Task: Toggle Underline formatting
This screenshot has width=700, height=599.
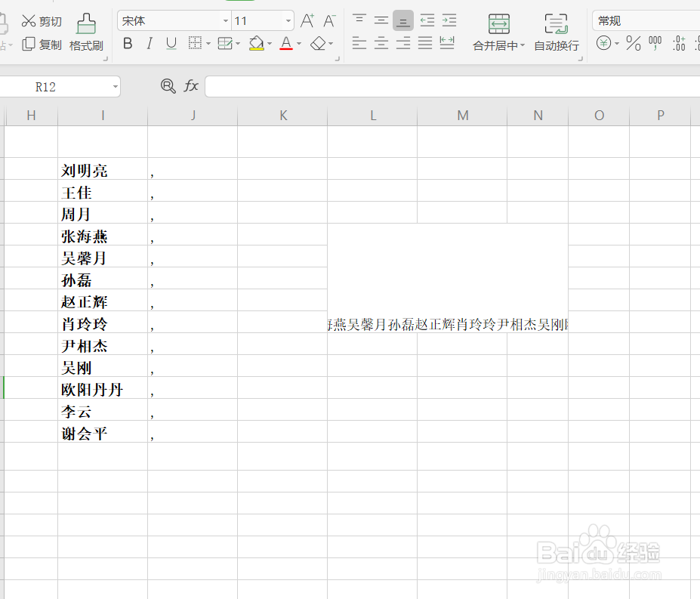Action: point(171,43)
